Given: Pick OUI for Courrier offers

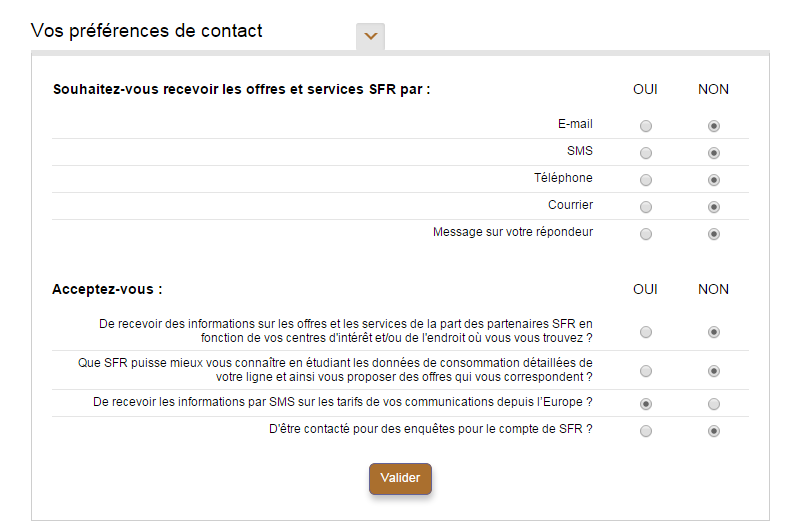Looking at the screenshot, I should (646, 207).
